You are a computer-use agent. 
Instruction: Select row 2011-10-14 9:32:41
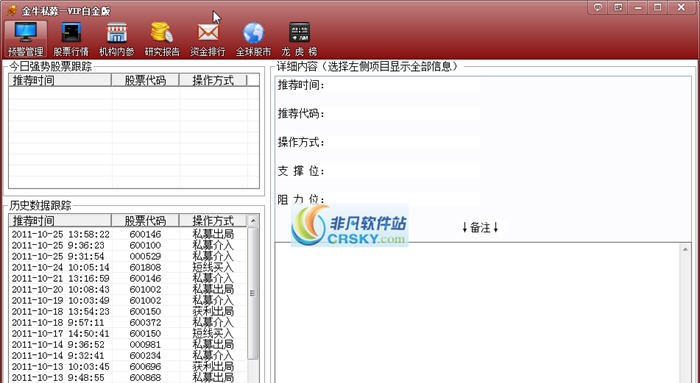tap(128, 355)
